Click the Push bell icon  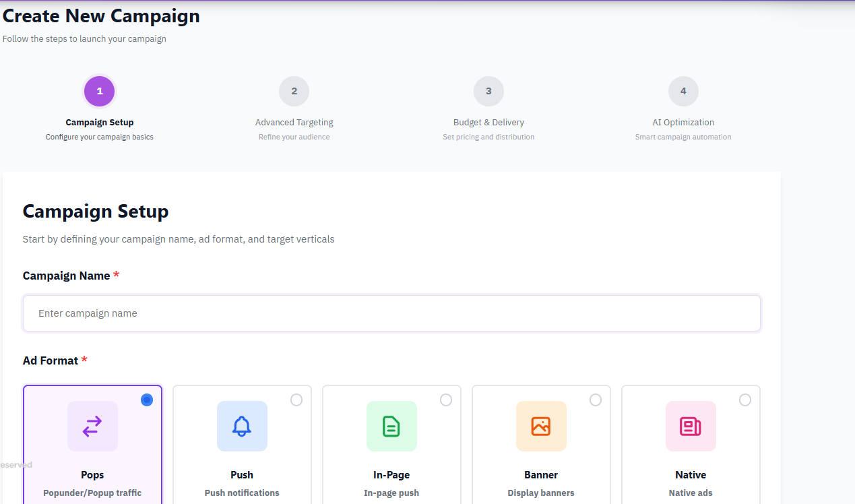coord(242,426)
